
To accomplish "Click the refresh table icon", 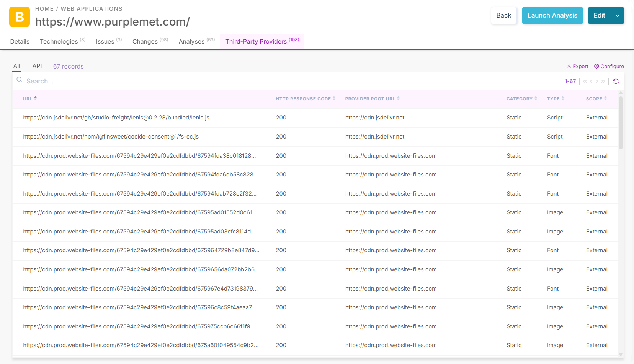I will pyautogui.click(x=616, y=81).
